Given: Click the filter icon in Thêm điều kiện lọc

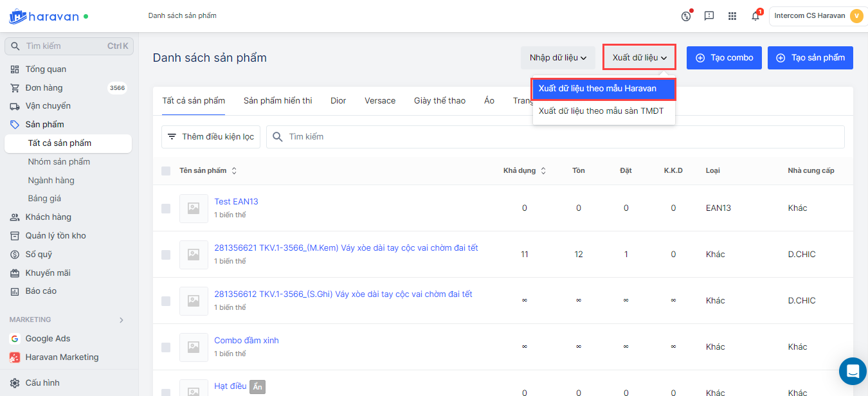Looking at the screenshot, I should [x=172, y=137].
